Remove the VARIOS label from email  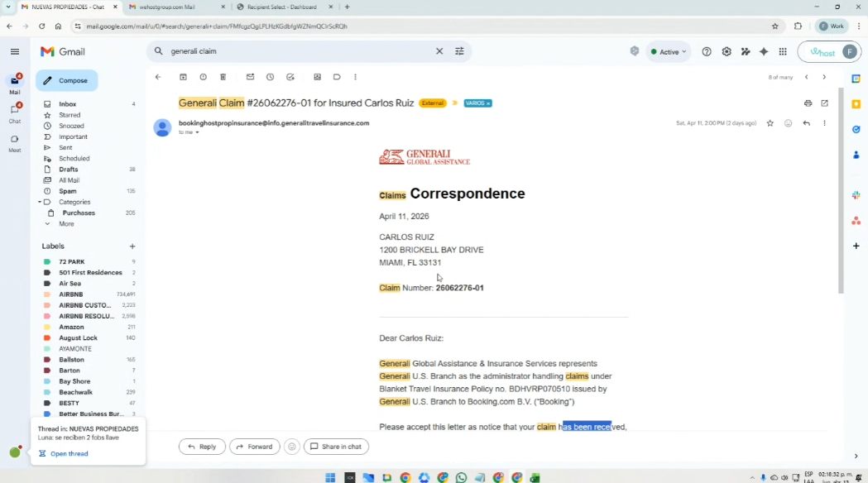tap(488, 103)
